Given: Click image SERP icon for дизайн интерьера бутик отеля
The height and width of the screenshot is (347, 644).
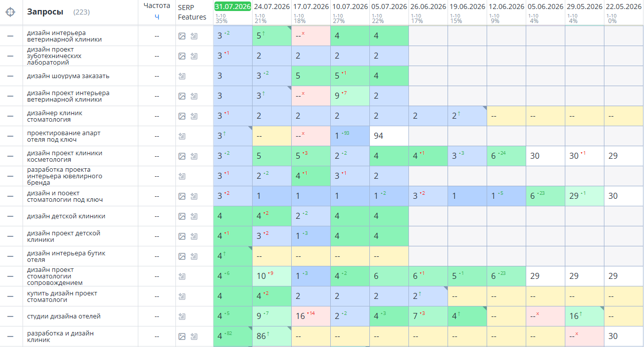Looking at the screenshot, I should (182, 256).
